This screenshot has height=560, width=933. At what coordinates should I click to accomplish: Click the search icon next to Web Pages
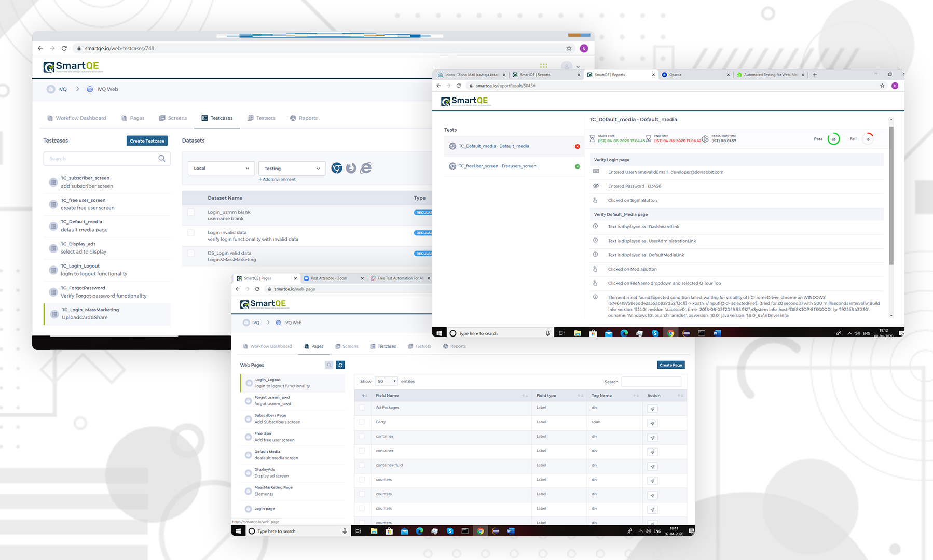329,365
